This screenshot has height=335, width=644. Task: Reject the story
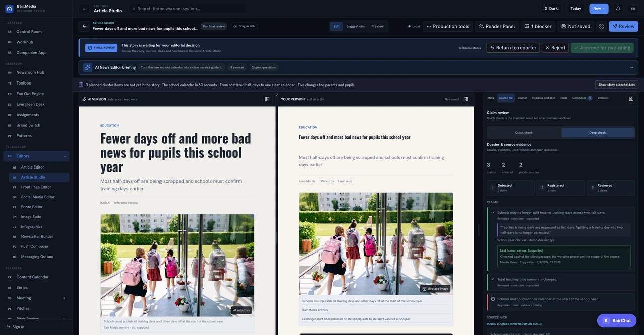[x=555, y=48]
